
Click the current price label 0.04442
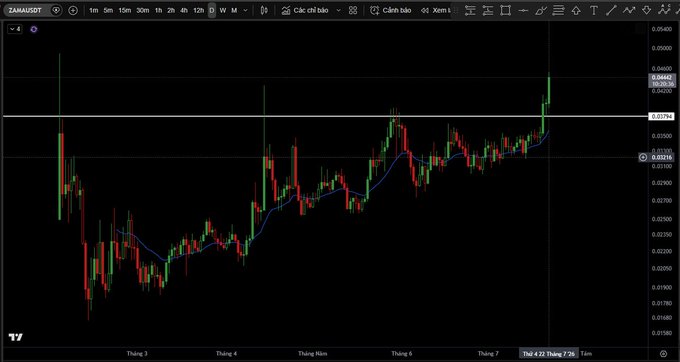pos(662,80)
